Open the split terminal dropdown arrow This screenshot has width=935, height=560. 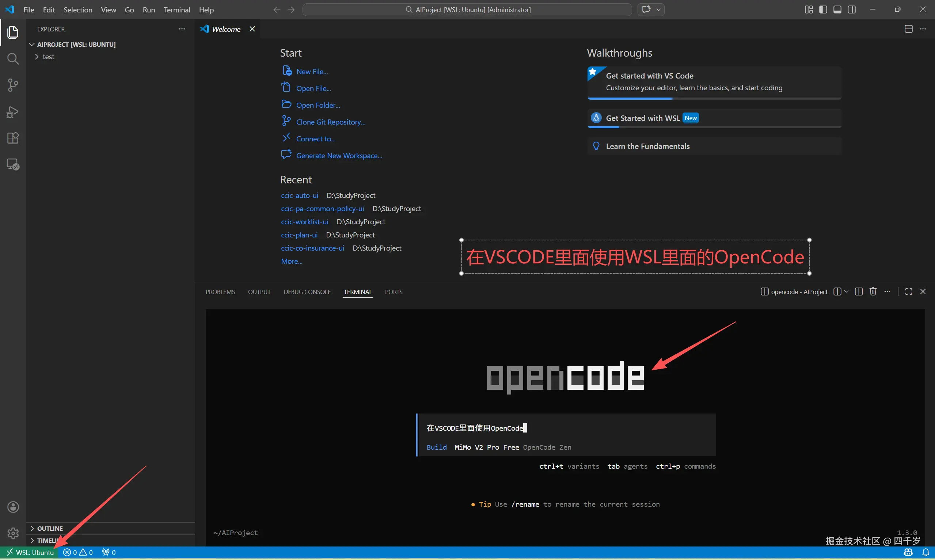[846, 291]
